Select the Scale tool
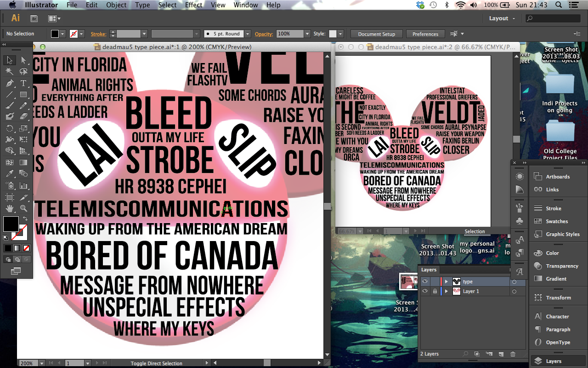 [23, 128]
